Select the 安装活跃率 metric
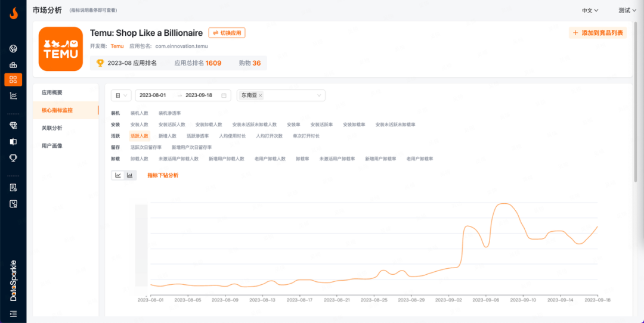This screenshot has width=644, height=323. coord(321,125)
